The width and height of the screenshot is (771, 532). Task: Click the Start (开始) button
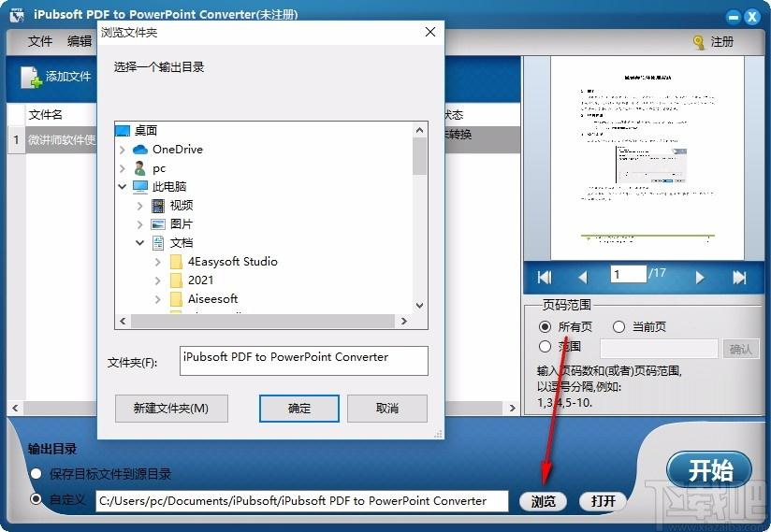709,470
